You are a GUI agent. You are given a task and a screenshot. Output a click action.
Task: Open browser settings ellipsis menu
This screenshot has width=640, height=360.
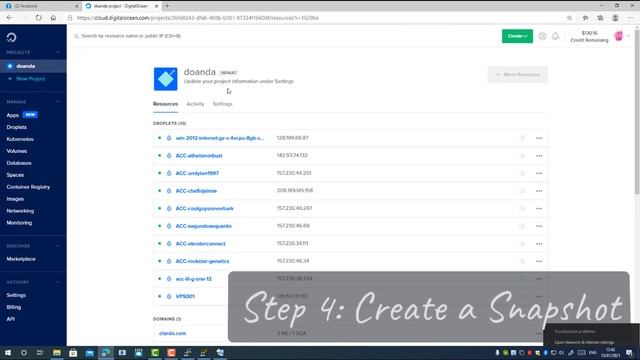[x=631, y=18]
